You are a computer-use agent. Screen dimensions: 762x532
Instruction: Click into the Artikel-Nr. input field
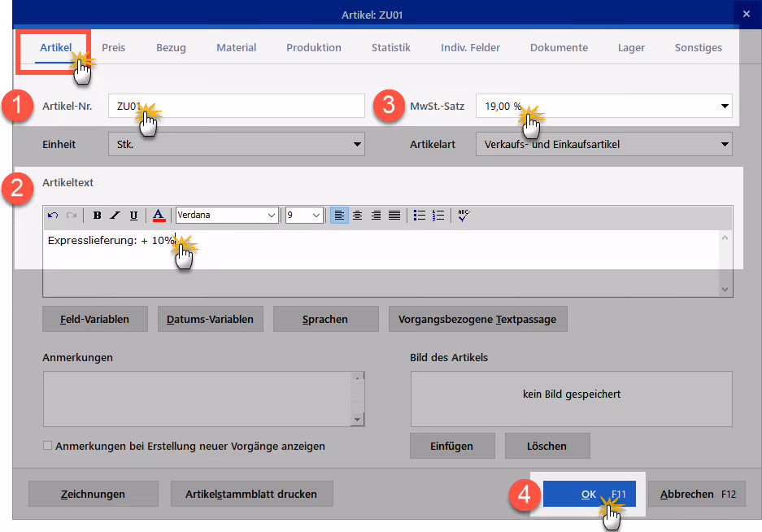237,106
